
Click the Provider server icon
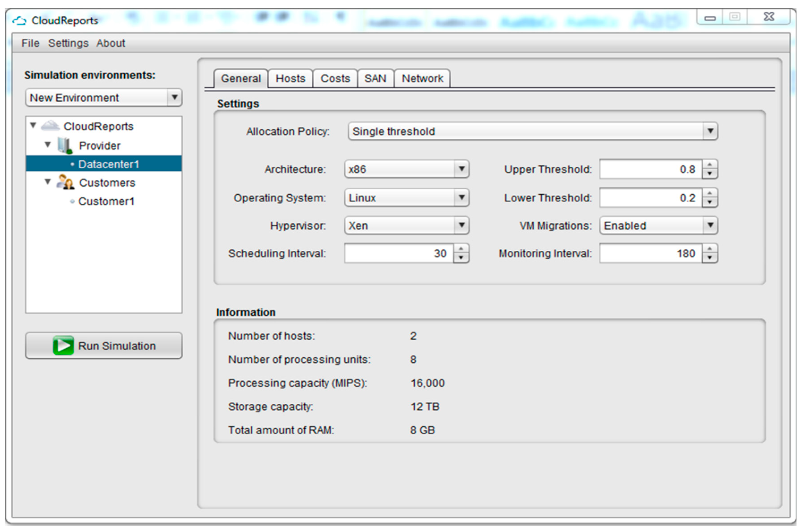coord(64,145)
